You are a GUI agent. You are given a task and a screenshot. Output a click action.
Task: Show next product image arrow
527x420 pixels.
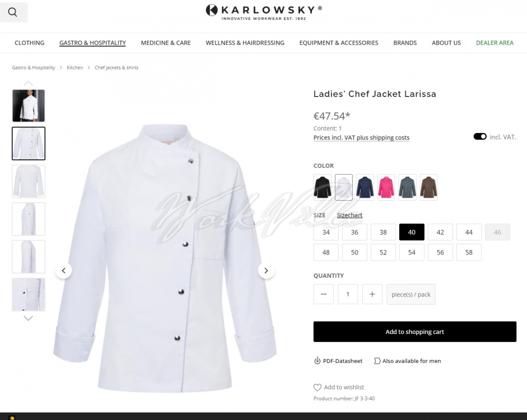[x=266, y=271]
